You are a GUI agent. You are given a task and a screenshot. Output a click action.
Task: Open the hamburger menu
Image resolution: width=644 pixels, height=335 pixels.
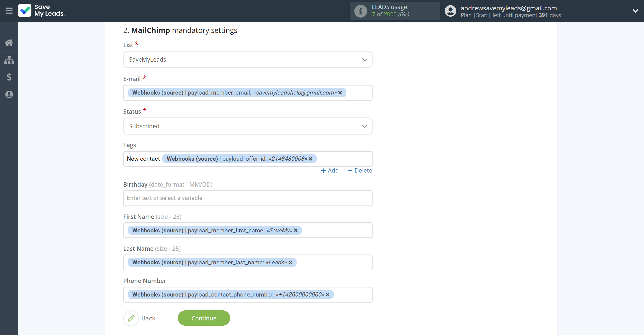(9, 11)
